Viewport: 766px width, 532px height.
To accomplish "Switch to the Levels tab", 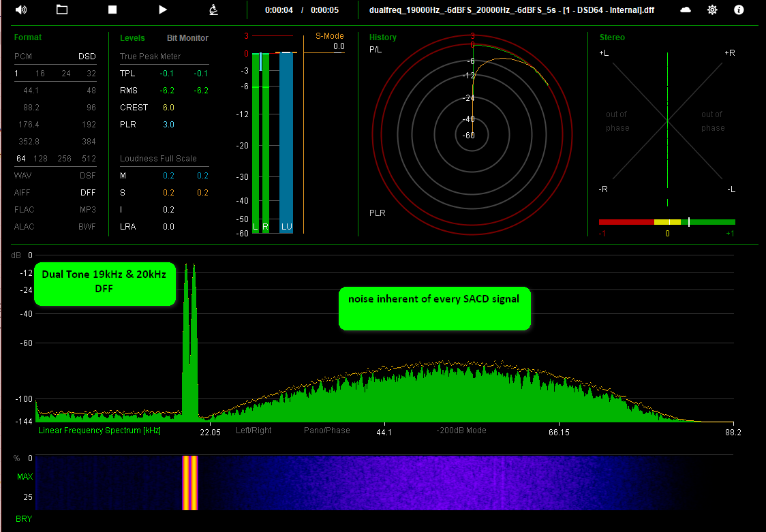I will pyautogui.click(x=132, y=37).
